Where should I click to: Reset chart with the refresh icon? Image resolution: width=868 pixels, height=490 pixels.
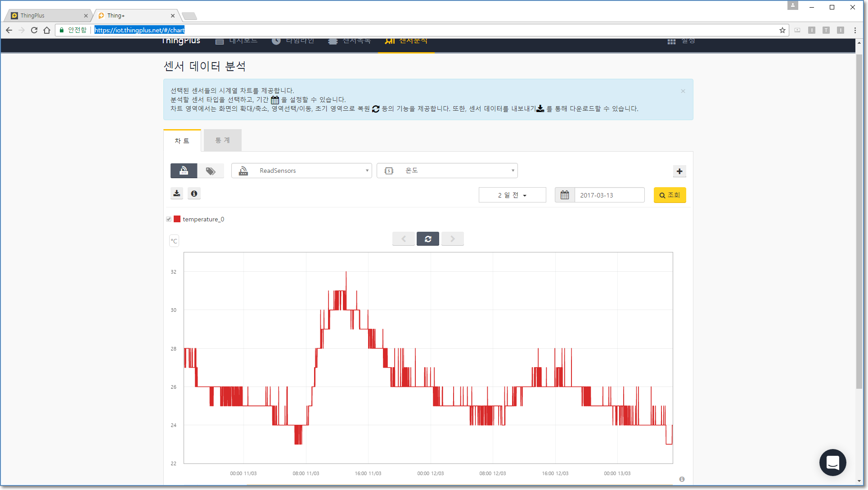(x=428, y=239)
